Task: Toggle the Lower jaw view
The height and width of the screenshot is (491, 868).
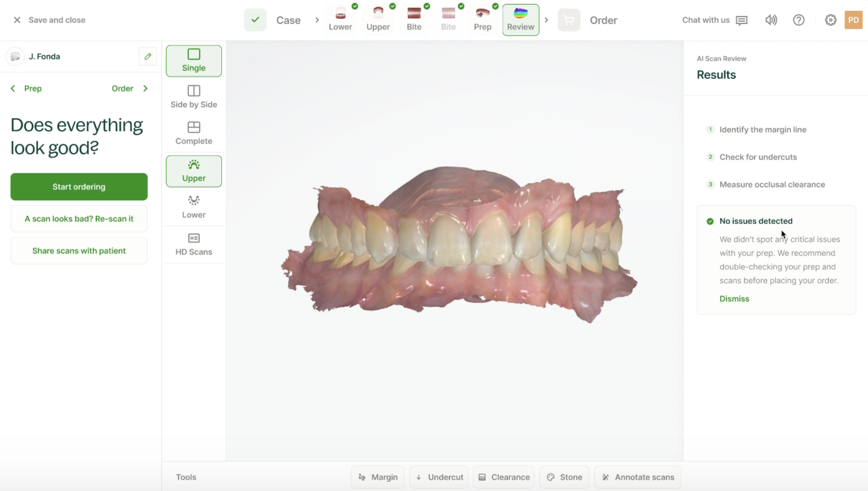Action: point(194,207)
